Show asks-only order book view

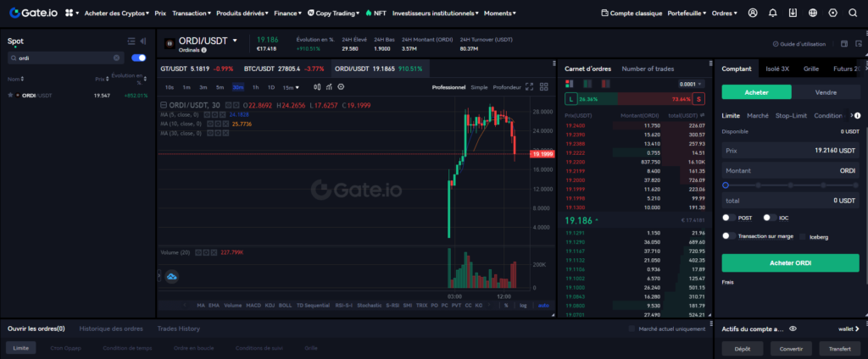pyautogui.click(x=605, y=84)
